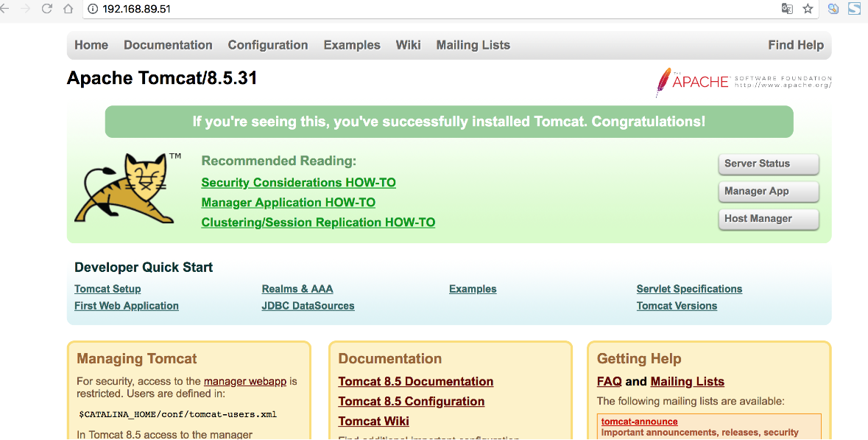Reload the page with the refresh icon

click(x=47, y=8)
